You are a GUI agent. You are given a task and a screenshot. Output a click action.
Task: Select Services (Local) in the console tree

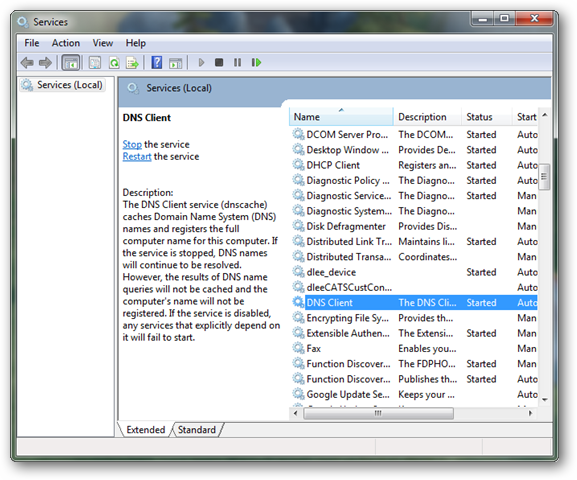63,85
